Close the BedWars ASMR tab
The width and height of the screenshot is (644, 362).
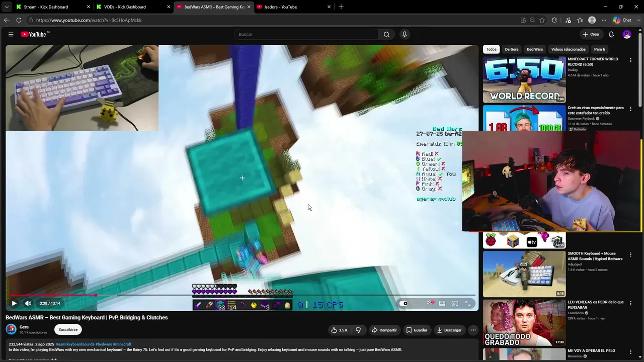point(249,7)
